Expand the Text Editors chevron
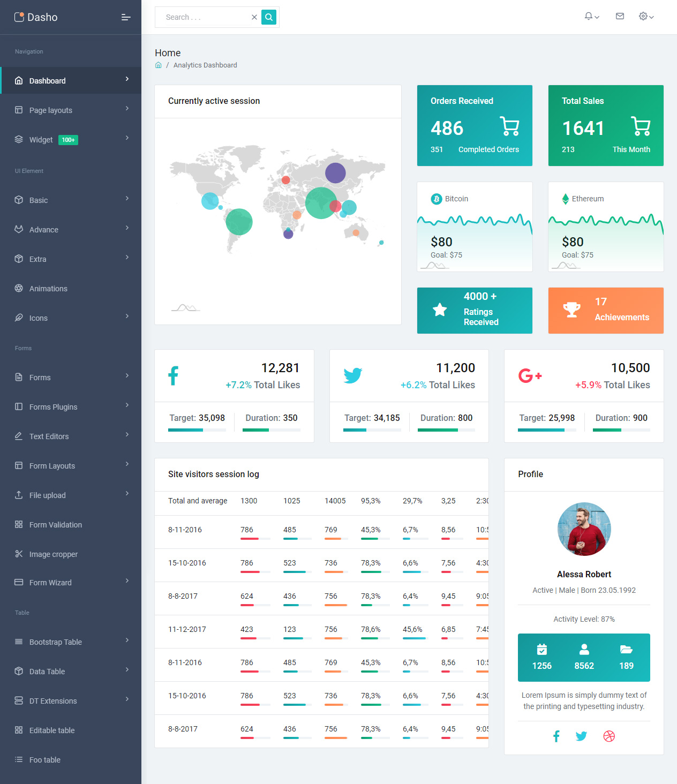This screenshot has width=677, height=784. pos(127,434)
